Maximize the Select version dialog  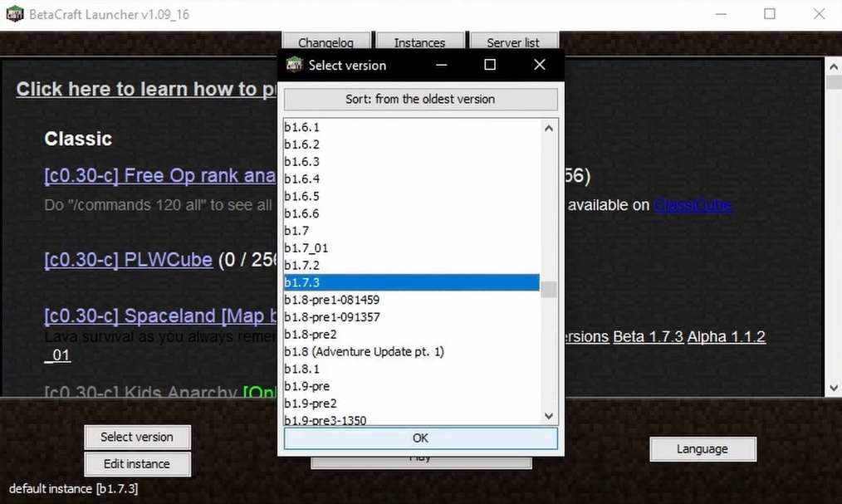[x=490, y=65]
